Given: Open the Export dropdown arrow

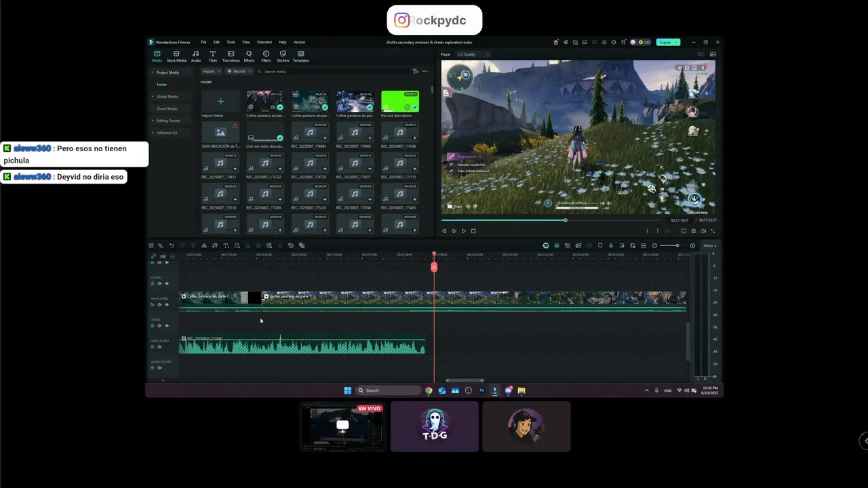Looking at the screenshot, I should [676, 42].
